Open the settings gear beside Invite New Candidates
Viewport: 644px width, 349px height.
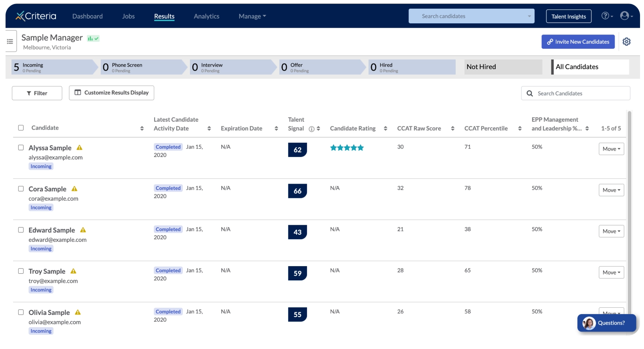pos(626,42)
